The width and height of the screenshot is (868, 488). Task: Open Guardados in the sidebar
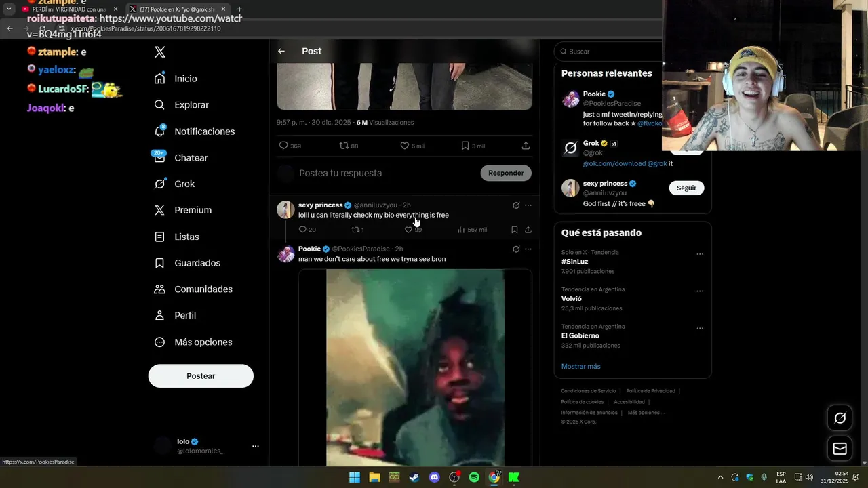tap(187, 263)
